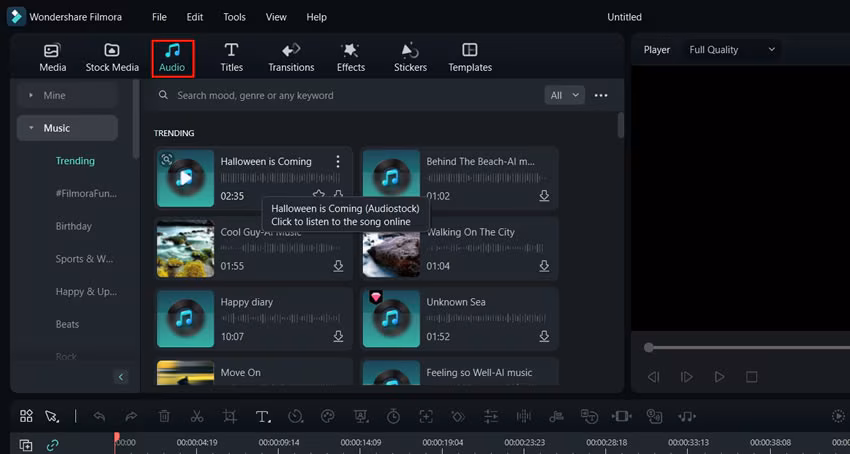Viewport: 850px width, 454px height.
Task: Download the Cool Guy-AI Music track
Action: [338, 266]
